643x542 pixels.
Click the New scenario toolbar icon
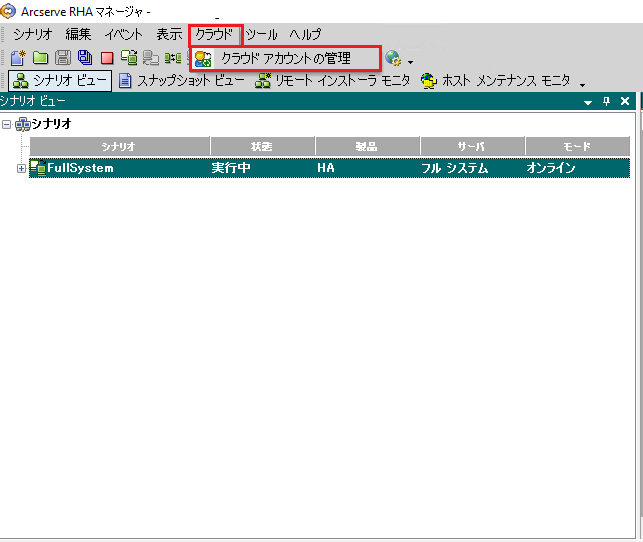coord(17,58)
